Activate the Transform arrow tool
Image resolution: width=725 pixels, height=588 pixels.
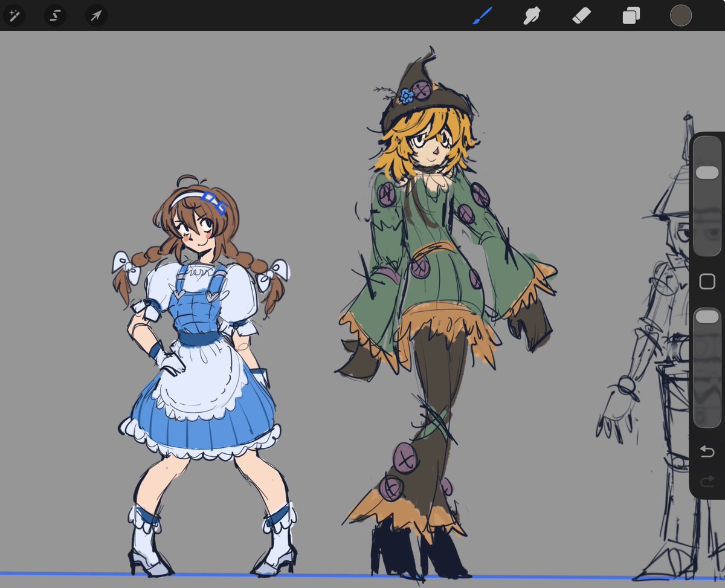pos(96,15)
